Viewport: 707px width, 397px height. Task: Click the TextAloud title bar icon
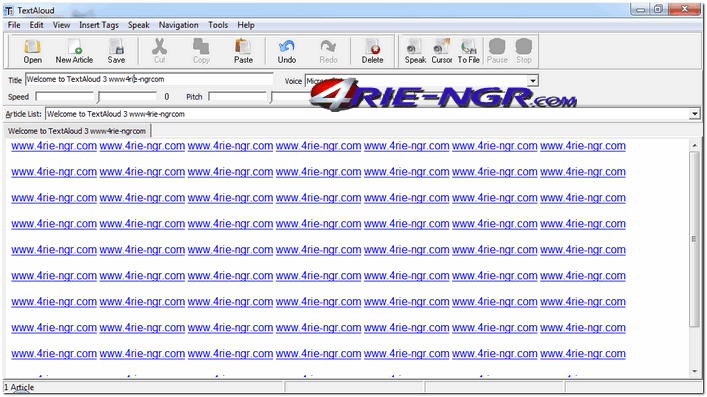coord(9,10)
